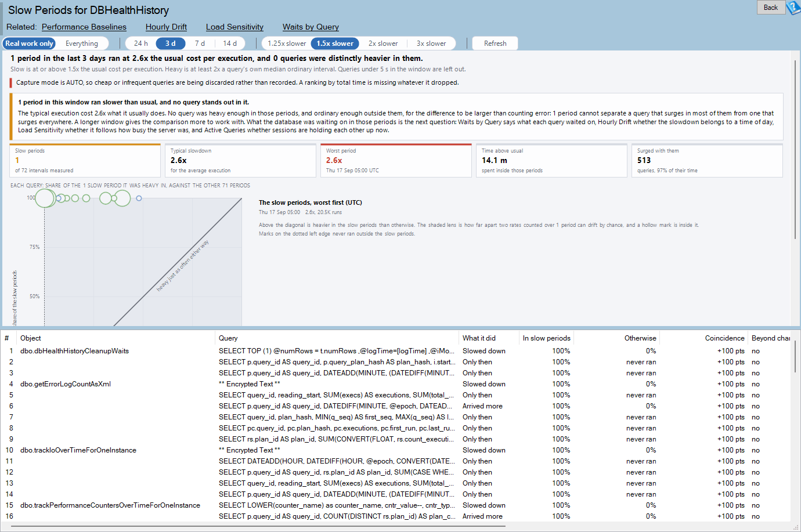801x532 pixels.
Task: Click the SELECT DATEADD(HOUR, DATEDIFF query cell
Action: click(337, 461)
